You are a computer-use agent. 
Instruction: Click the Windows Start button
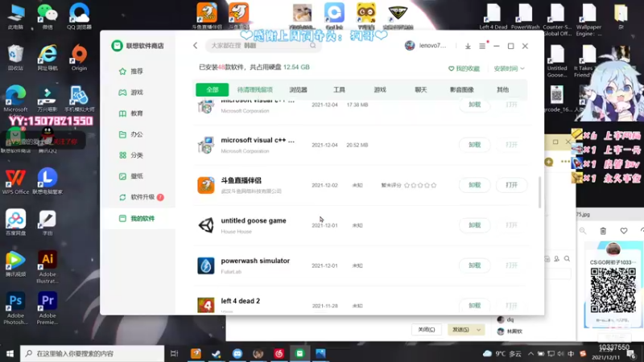point(10,353)
